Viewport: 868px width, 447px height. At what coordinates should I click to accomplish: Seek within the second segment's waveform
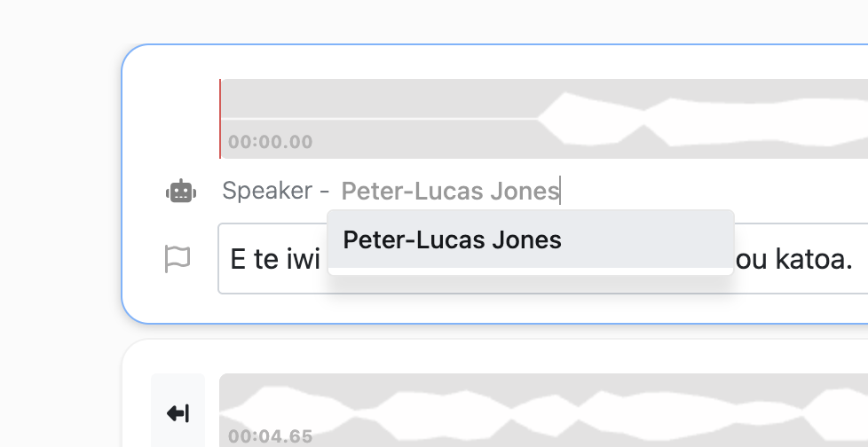(x=533, y=410)
